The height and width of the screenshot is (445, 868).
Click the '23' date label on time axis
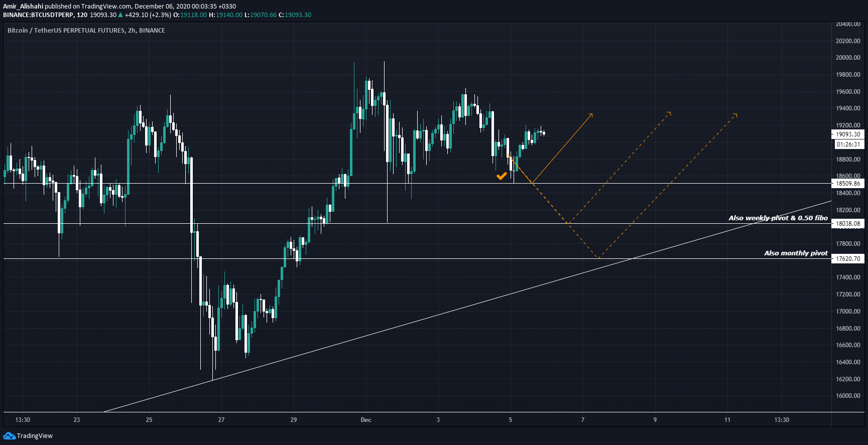coord(77,420)
